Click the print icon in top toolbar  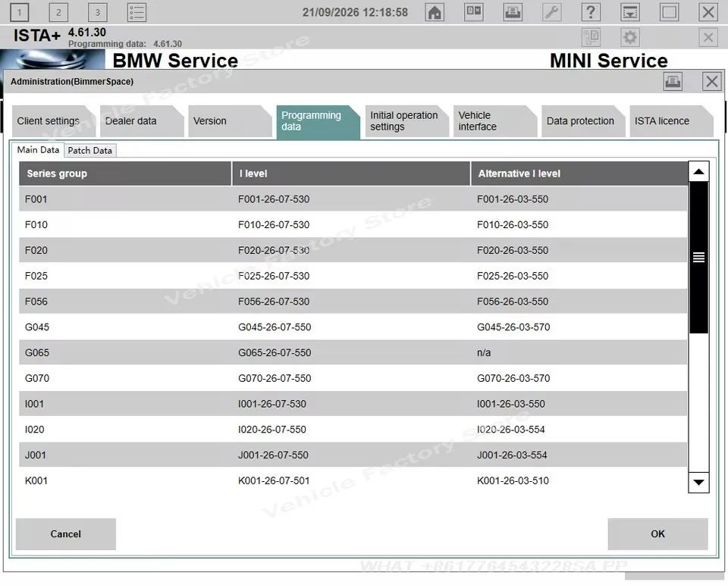513,13
